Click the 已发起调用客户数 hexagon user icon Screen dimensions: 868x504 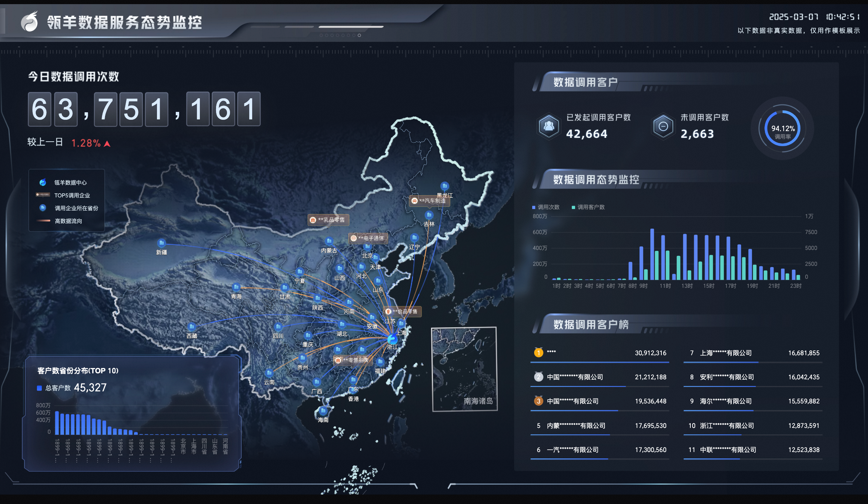(x=549, y=126)
